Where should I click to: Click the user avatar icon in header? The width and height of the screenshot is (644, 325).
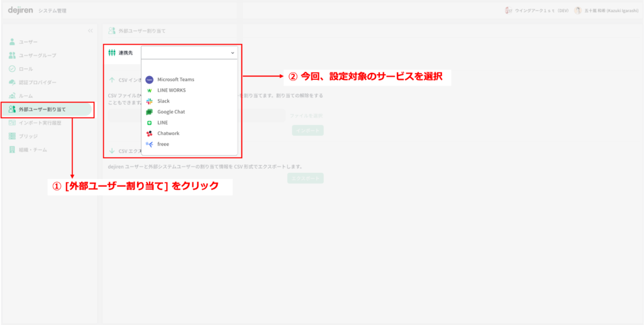(578, 11)
